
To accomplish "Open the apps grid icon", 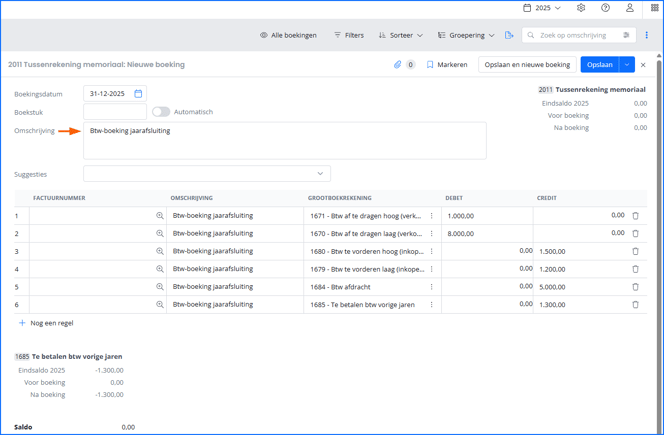I will tap(654, 8).
